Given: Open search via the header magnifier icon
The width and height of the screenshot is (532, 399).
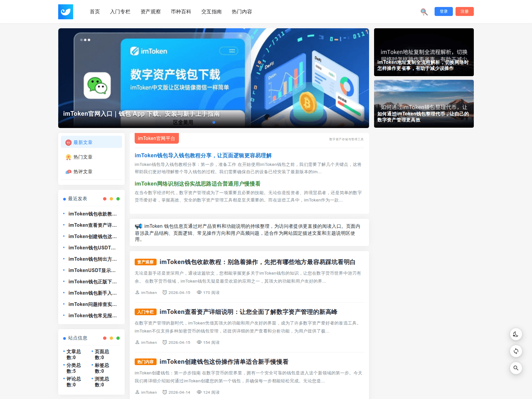Looking at the screenshot, I should point(424,12).
